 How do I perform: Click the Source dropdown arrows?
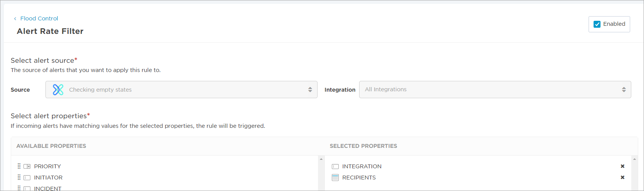(x=310, y=90)
